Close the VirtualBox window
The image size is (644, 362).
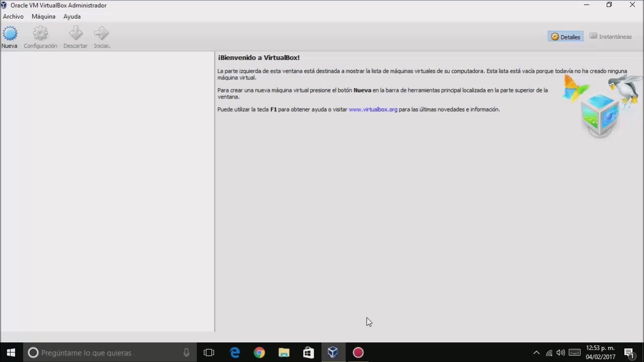pos(632,5)
